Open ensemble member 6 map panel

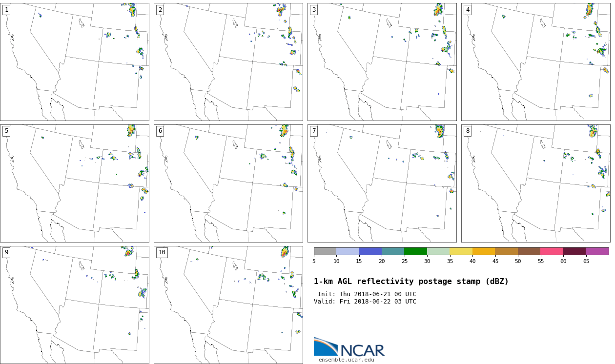click(x=228, y=183)
